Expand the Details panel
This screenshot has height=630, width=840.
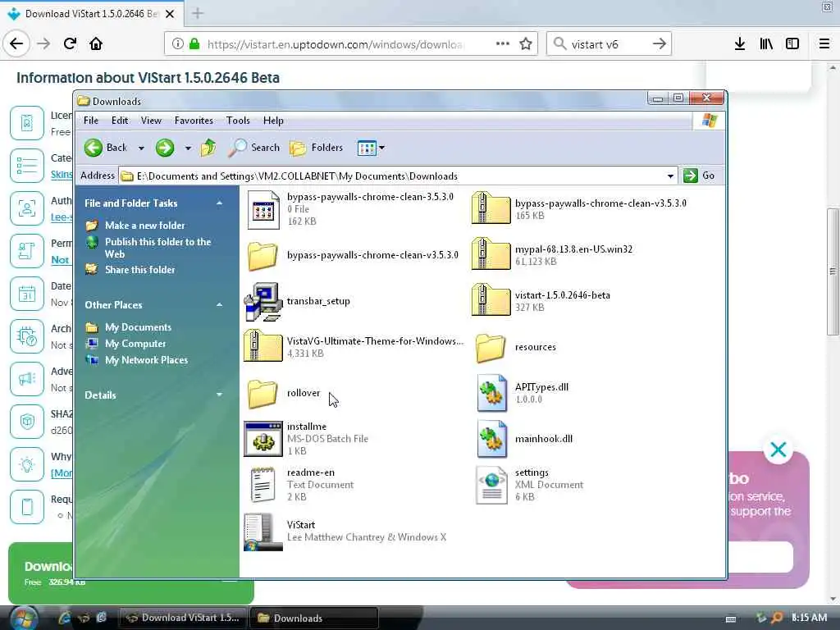tap(219, 395)
